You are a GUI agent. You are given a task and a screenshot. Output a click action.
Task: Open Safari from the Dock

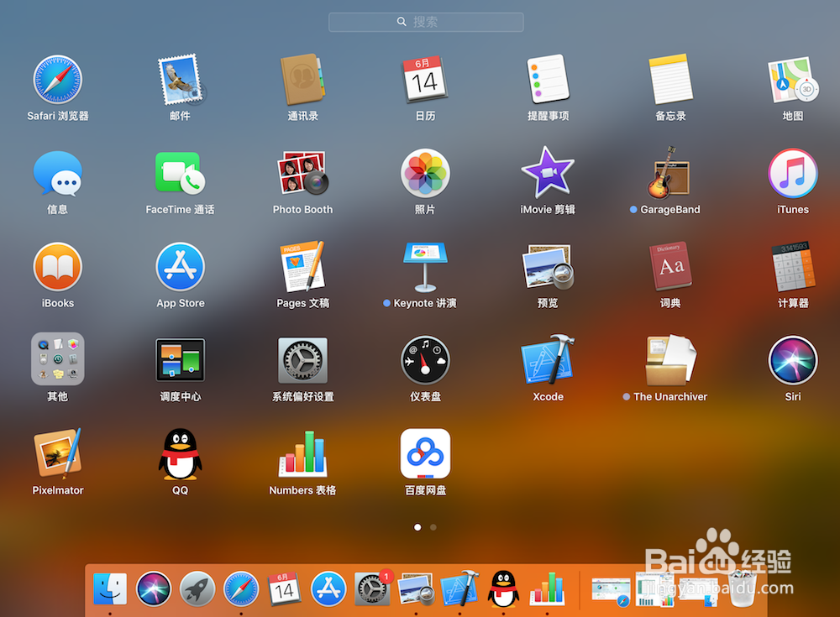(241, 588)
